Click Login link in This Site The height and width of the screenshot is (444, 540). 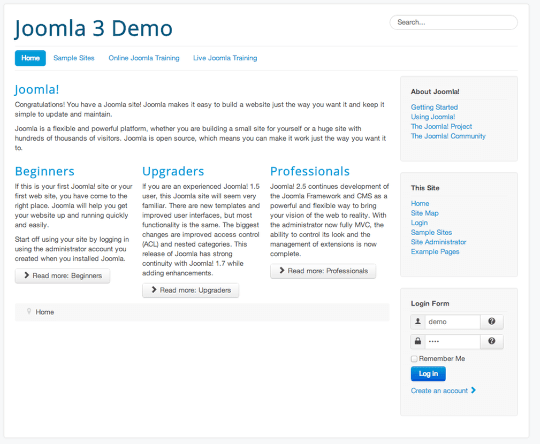tap(419, 223)
